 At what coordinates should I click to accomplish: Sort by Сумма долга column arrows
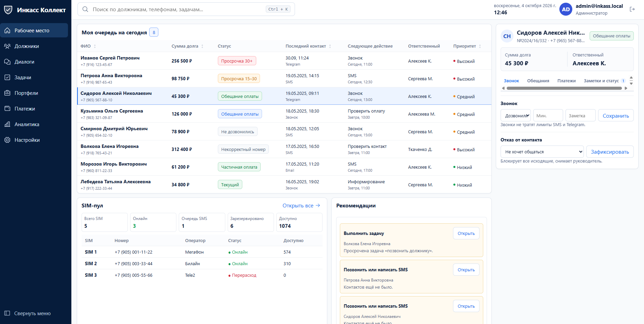point(202,46)
